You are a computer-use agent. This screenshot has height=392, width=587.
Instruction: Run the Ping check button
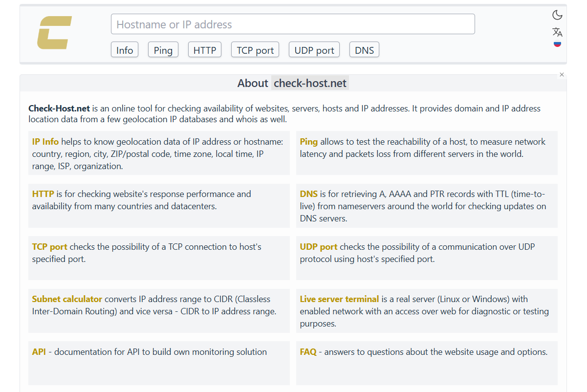(x=163, y=50)
